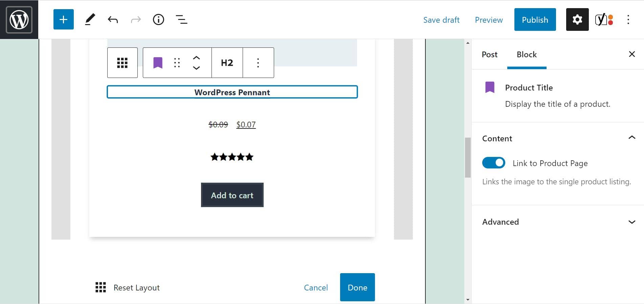Publish the post
Viewport: 644px width, 304px height.
click(535, 20)
